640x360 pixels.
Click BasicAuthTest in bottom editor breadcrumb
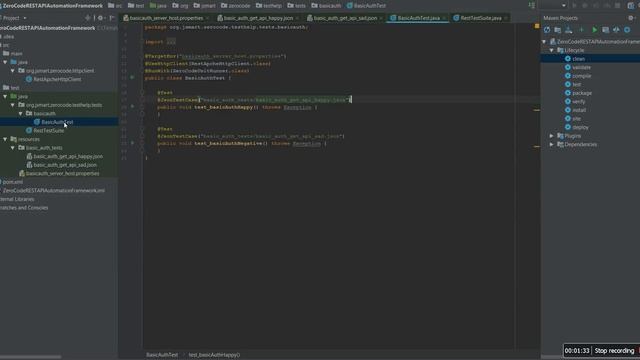(x=162, y=355)
